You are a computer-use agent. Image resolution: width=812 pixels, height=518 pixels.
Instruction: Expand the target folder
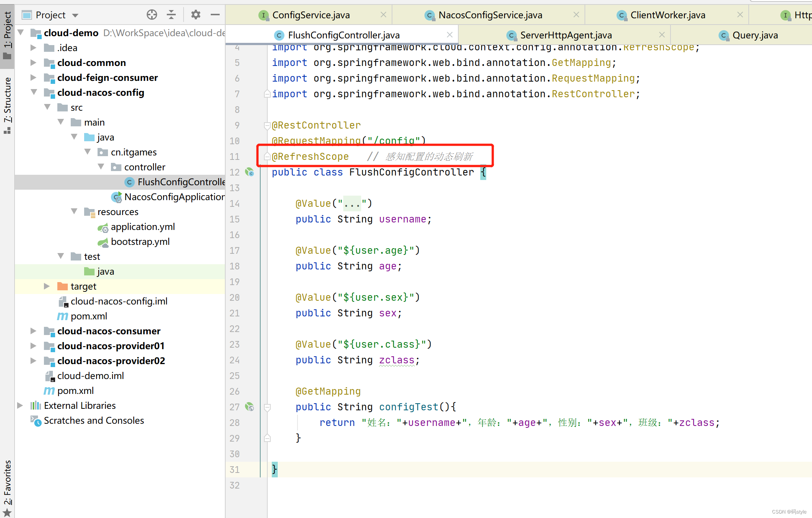click(x=47, y=286)
